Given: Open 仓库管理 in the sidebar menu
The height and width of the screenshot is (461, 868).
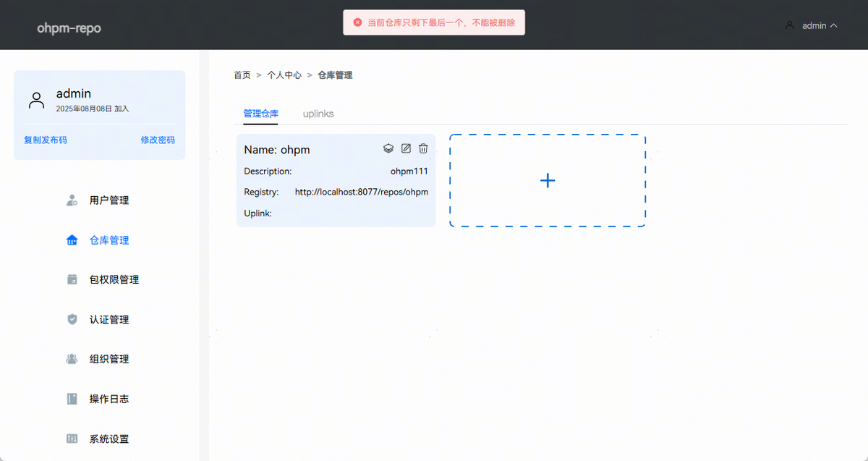Looking at the screenshot, I should coord(109,240).
